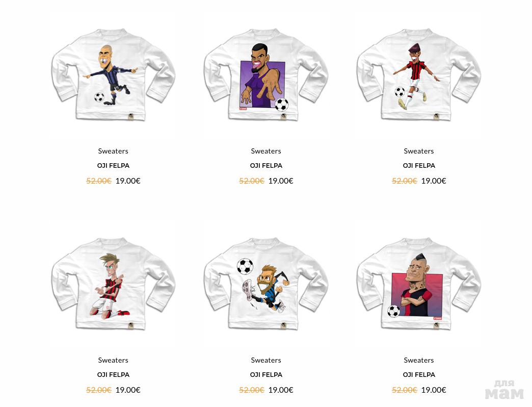Click OJI FELPA title under blond kneeling player sweater

(113, 375)
